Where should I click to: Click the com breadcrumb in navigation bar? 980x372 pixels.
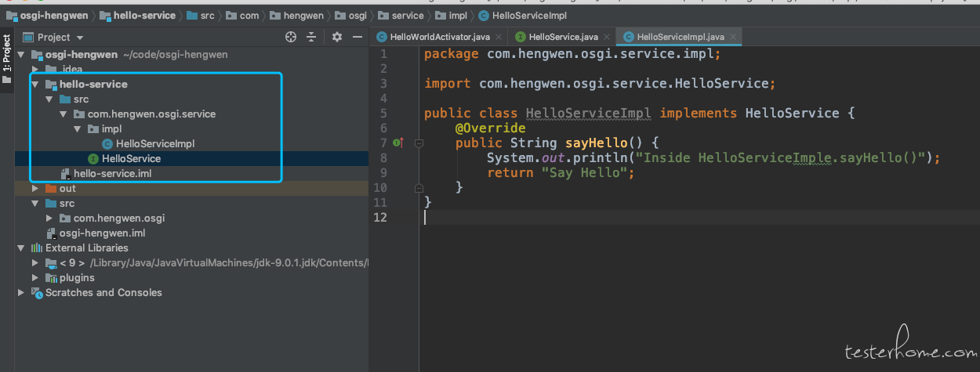click(242, 15)
